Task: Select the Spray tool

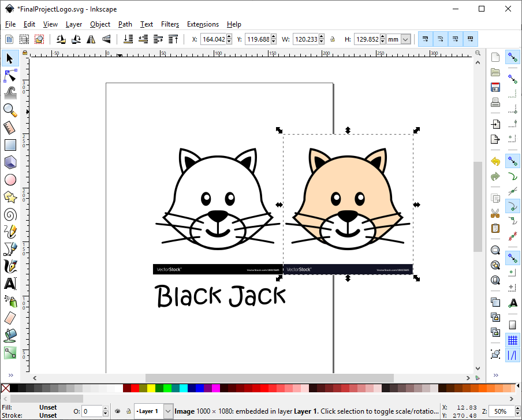Action: point(10,301)
